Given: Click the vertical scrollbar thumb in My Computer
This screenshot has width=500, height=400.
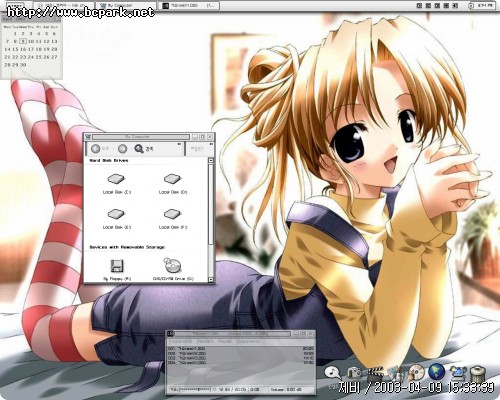Looking at the screenshot, I should (x=211, y=204).
